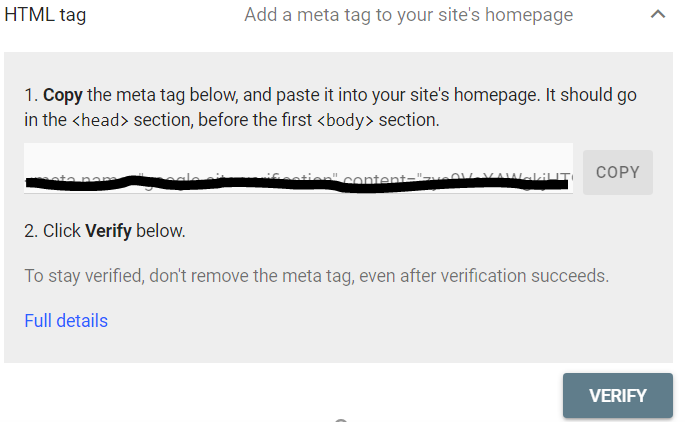Collapse the HTML tag section chevron
The width and height of the screenshot is (685, 422).
pyautogui.click(x=657, y=15)
